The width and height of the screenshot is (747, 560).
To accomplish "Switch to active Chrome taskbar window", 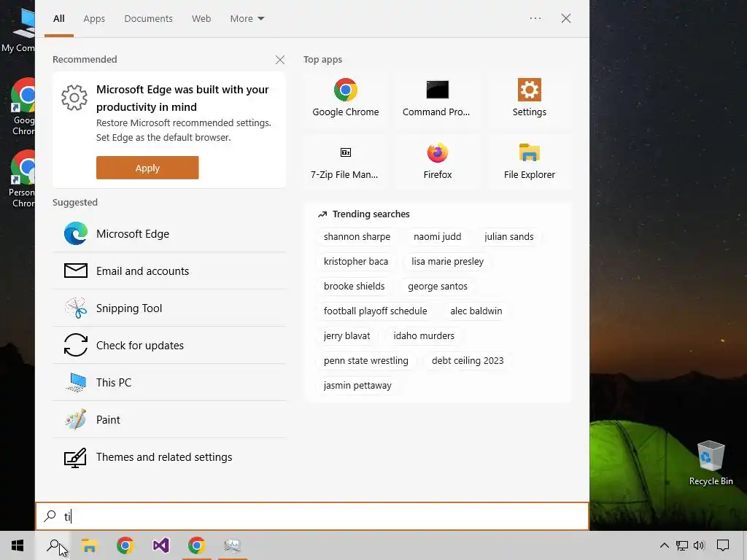I will [x=196, y=545].
